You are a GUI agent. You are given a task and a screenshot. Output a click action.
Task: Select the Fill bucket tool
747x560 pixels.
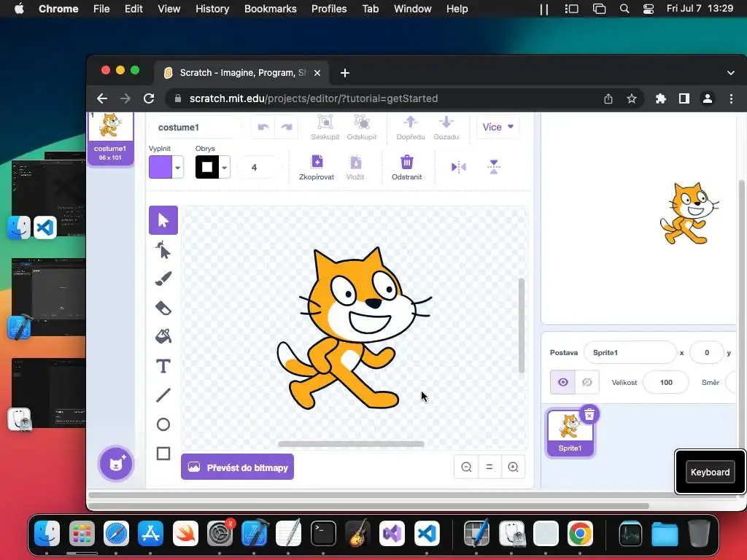click(x=163, y=337)
